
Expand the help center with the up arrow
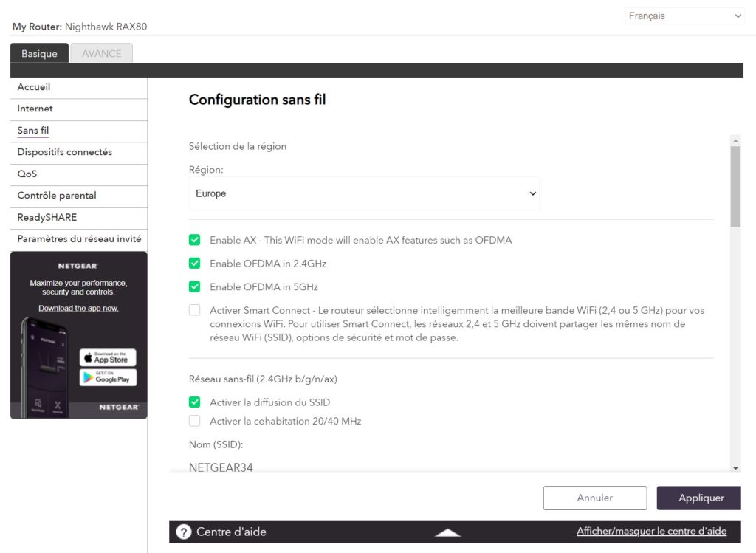(447, 532)
